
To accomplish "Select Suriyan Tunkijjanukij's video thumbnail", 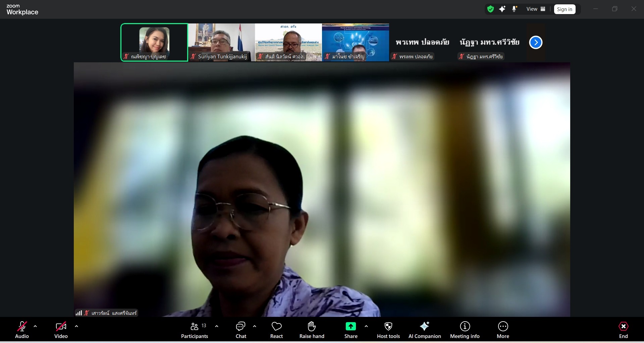I will 221,42.
